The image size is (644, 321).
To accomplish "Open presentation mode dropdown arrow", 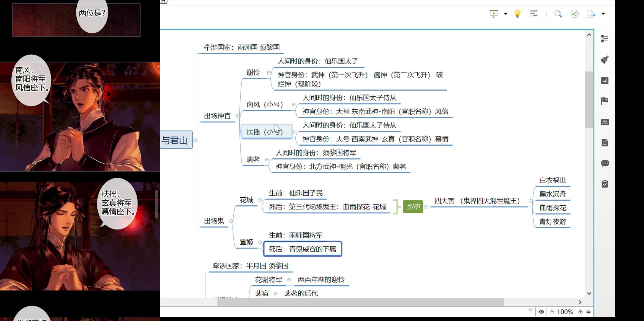I will [506, 14].
